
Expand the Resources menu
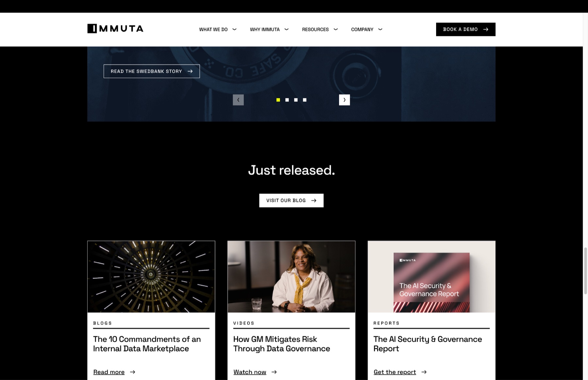click(x=320, y=29)
